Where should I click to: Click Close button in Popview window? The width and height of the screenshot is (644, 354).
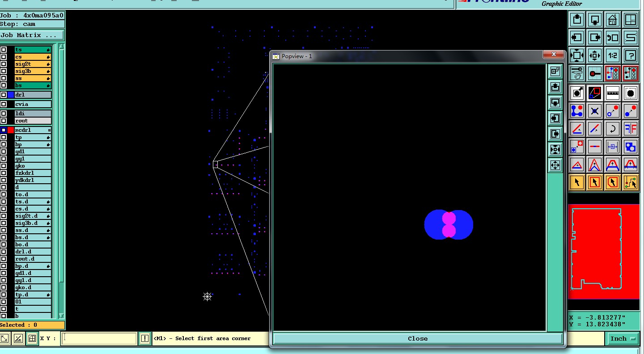coord(418,338)
